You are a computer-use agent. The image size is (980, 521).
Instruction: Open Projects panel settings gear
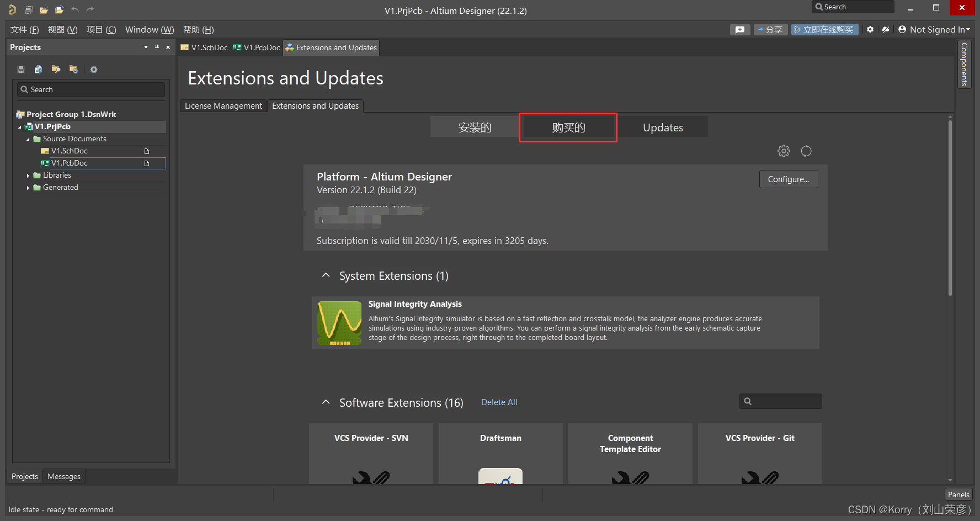click(x=94, y=70)
